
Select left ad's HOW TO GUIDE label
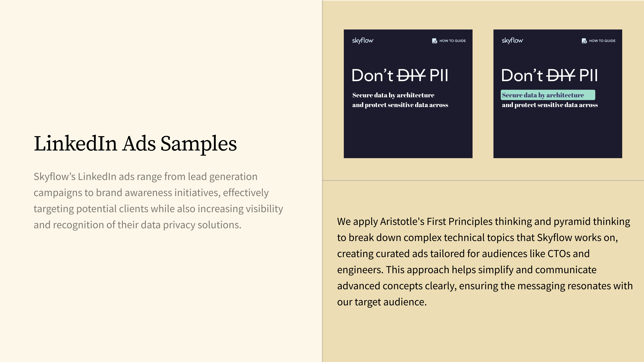click(x=452, y=41)
